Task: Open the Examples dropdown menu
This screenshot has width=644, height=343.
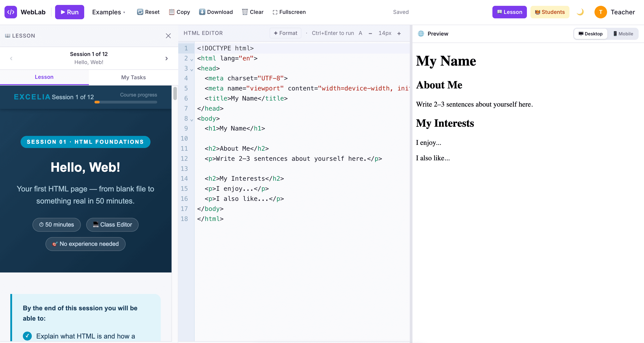Action: click(x=109, y=12)
